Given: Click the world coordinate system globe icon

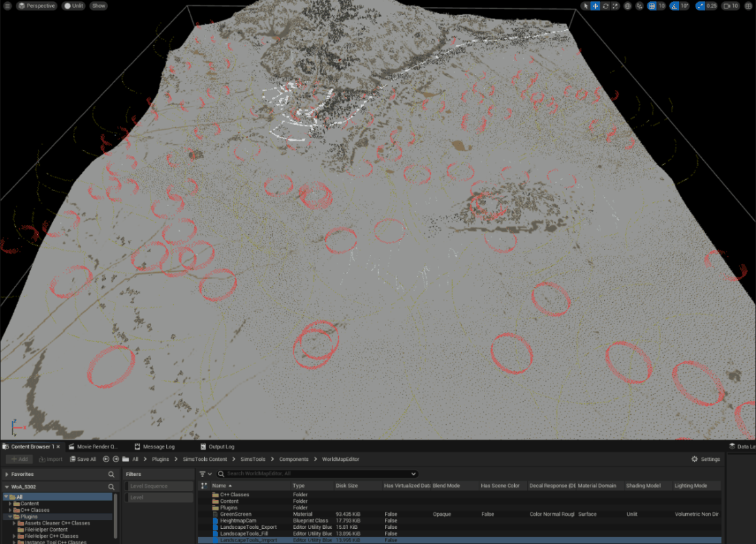Looking at the screenshot, I should coord(628,5).
